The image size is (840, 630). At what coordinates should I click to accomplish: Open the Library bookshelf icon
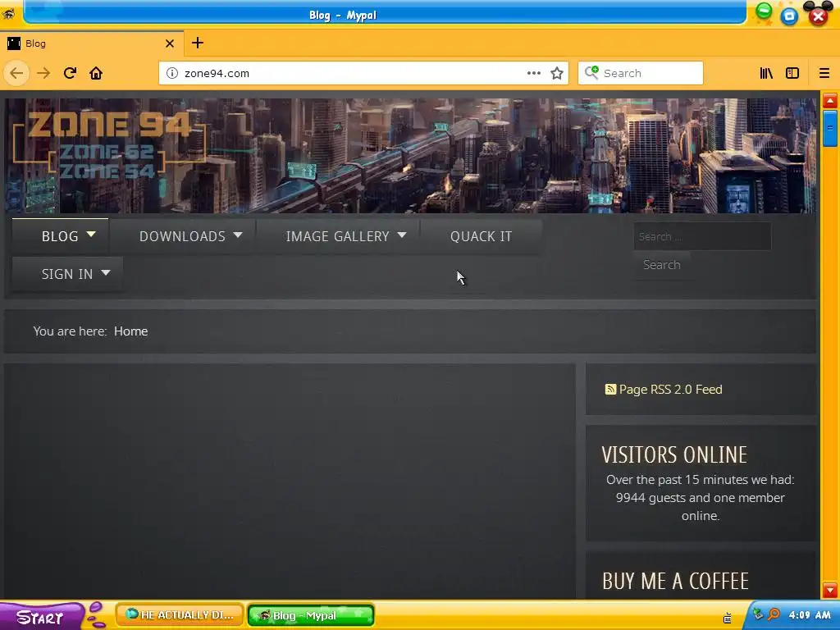point(766,73)
